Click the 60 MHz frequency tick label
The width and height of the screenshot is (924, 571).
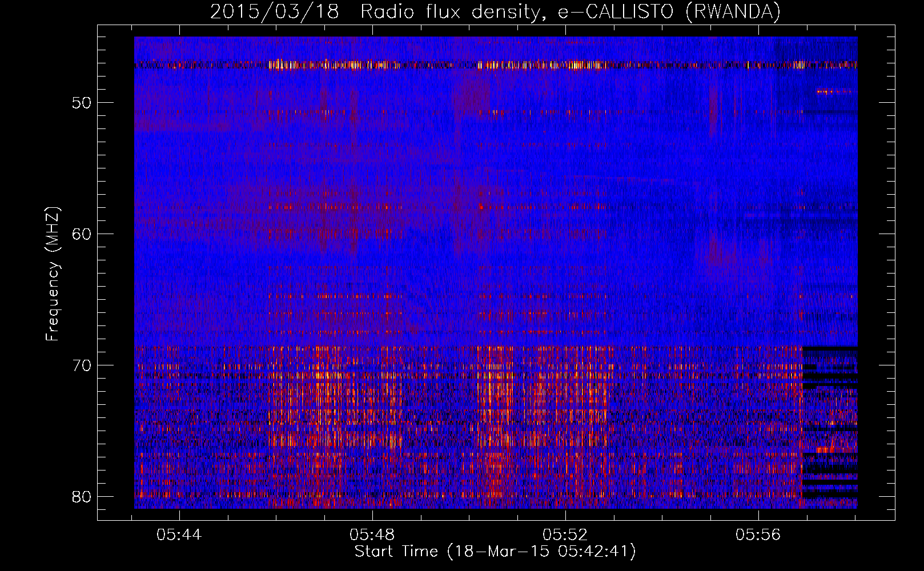(82, 234)
